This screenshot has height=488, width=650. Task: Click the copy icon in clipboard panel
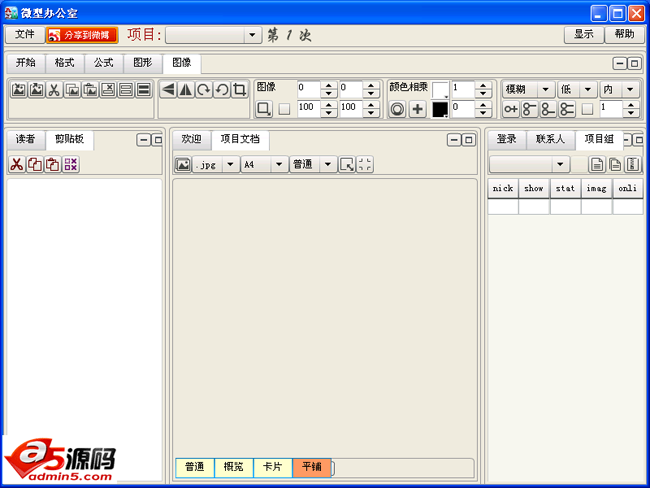tap(35, 164)
